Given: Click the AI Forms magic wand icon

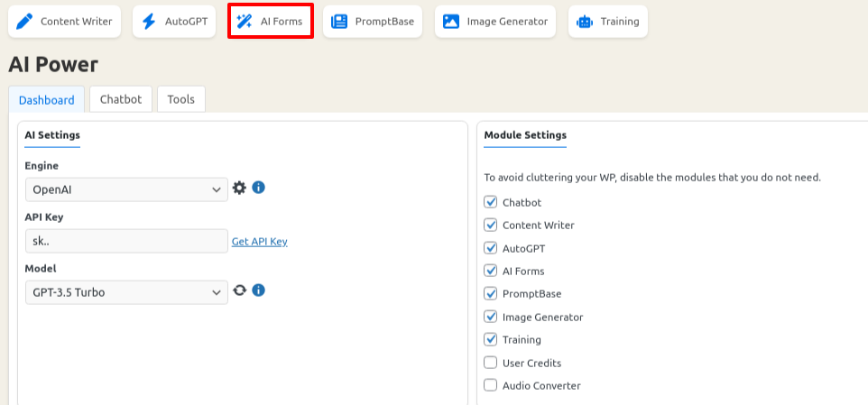Looking at the screenshot, I should (x=245, y=22).
